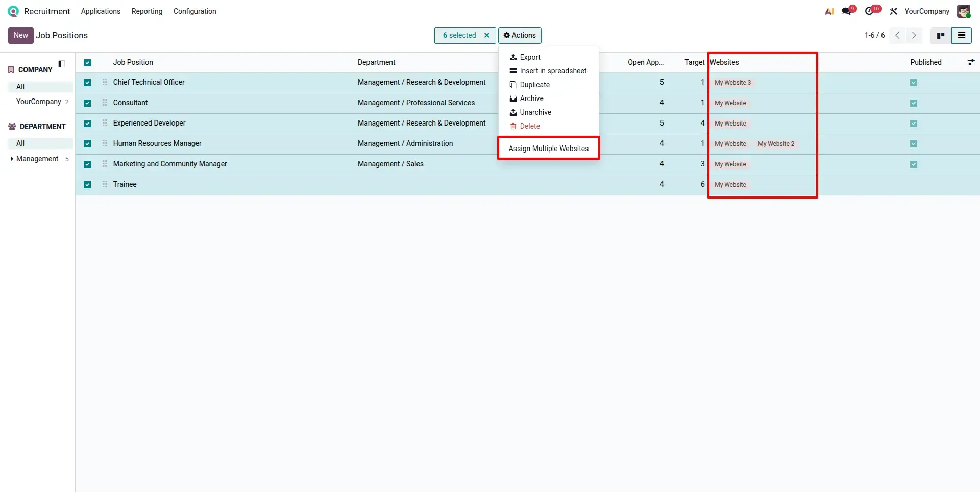Image resolution: width=980 pixels, height=493 pixels.
Task: Grab drag handle of Experienced Developer row
Action: (x=105, y=123)
